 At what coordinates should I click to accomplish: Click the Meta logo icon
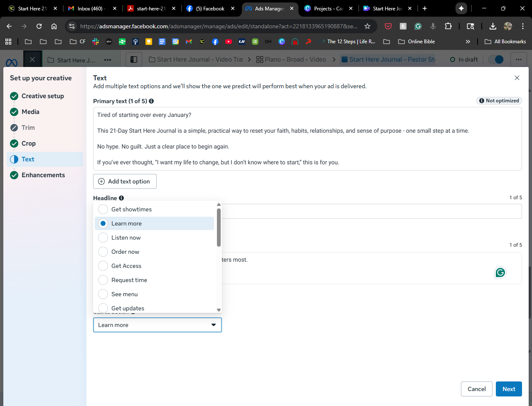point(12,62)
